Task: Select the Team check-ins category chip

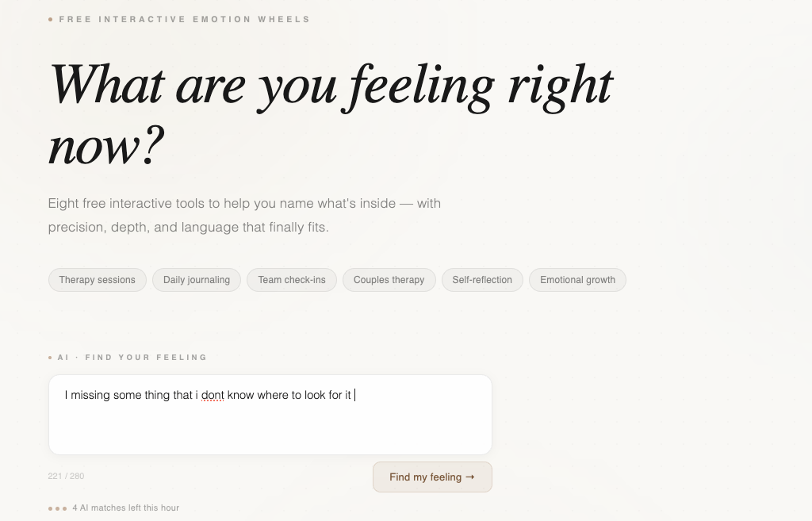Action: [293, 280]
